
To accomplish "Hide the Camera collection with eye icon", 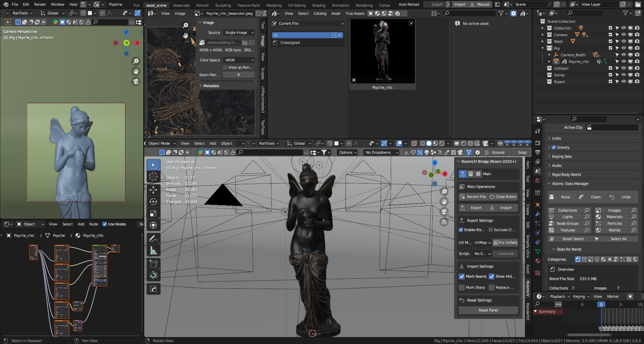I will point(624,35).
